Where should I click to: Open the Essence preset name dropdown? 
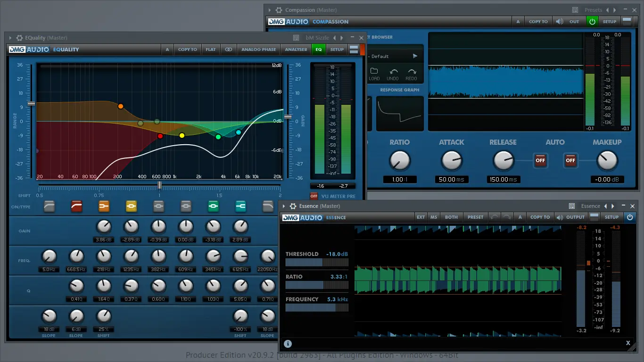tap(591, 206)
